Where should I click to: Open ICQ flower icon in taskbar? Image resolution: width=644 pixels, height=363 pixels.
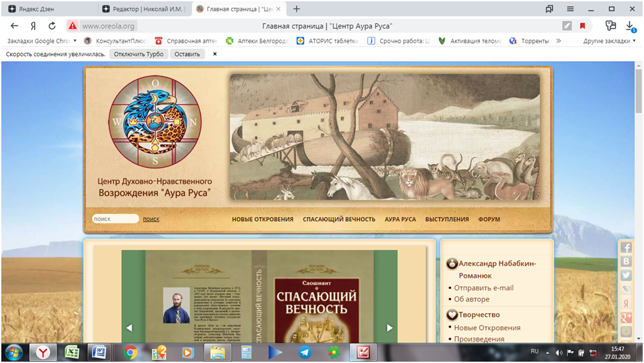[x=333, y=352]
